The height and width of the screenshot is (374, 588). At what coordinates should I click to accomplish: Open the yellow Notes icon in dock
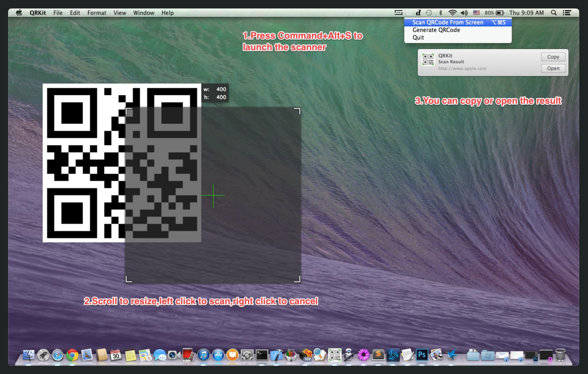click(x=131, y=355)
